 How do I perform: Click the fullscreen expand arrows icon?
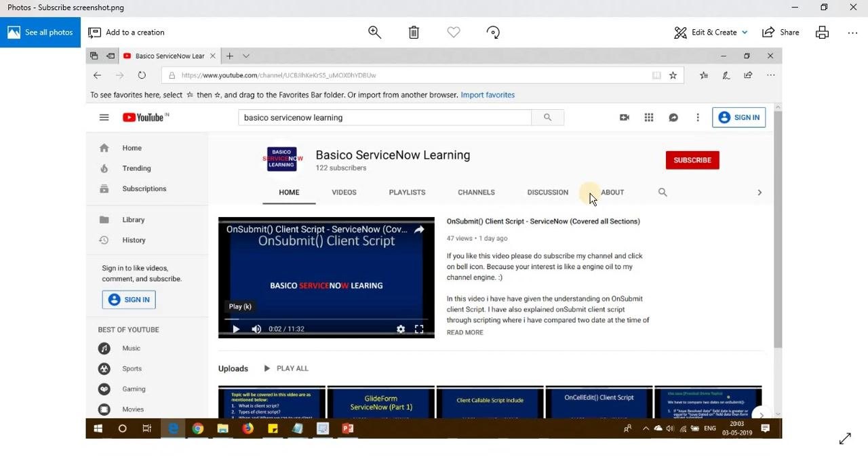845,439
